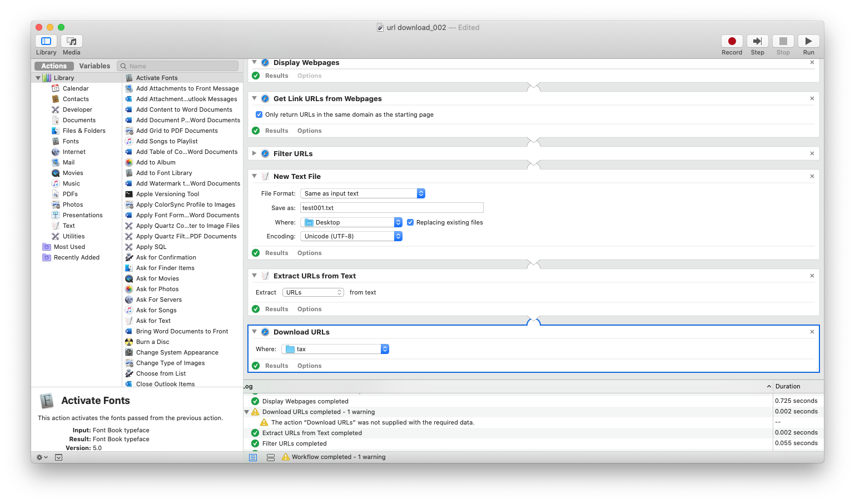This screenshot has width=855, height=504.
Task: Click the Step workflow button
Action: 757,41
